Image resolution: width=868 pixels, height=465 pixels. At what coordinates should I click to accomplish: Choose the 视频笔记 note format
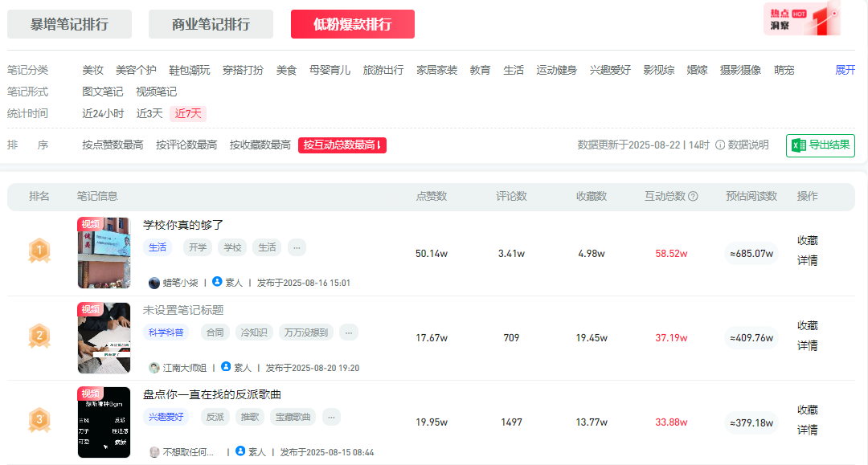pos(156,92)
